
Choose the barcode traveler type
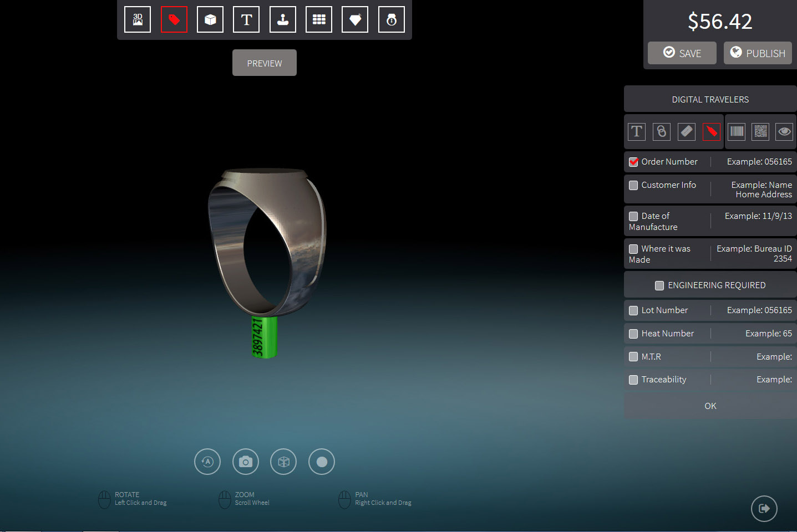click(737, 131)
